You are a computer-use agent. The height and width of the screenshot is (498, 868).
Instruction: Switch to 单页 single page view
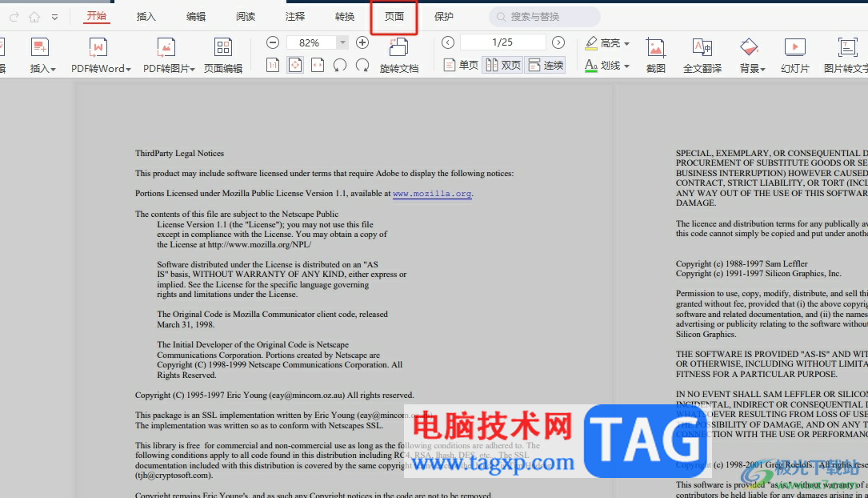tap(461, 66)
